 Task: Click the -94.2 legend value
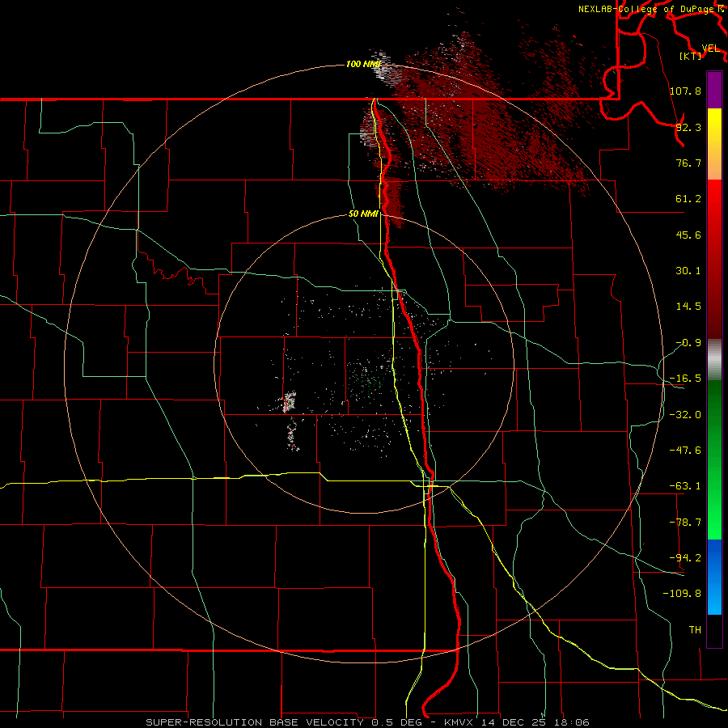click(x=685, y=558)
